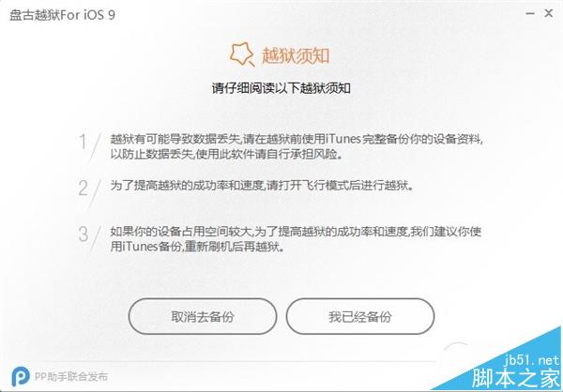563x392 pixels.
Task: Click the numeral 2 notice marker
Action: pyautogui.click(x=83, y=188)
